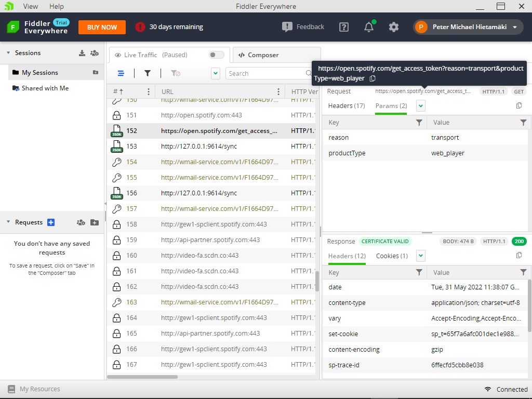Screen dimensions: 532x399
Task: Expand the request tabs green dropdown
Action: tap(421, 106)
